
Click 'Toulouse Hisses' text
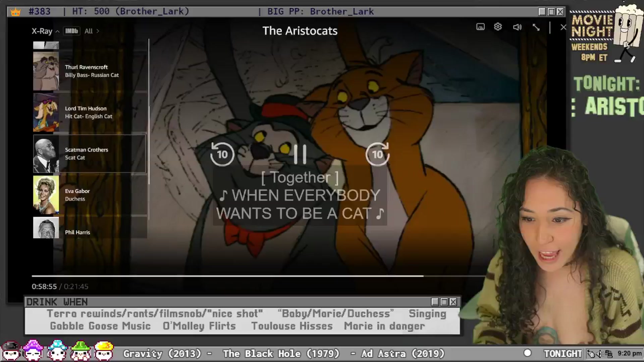(292, 326)
